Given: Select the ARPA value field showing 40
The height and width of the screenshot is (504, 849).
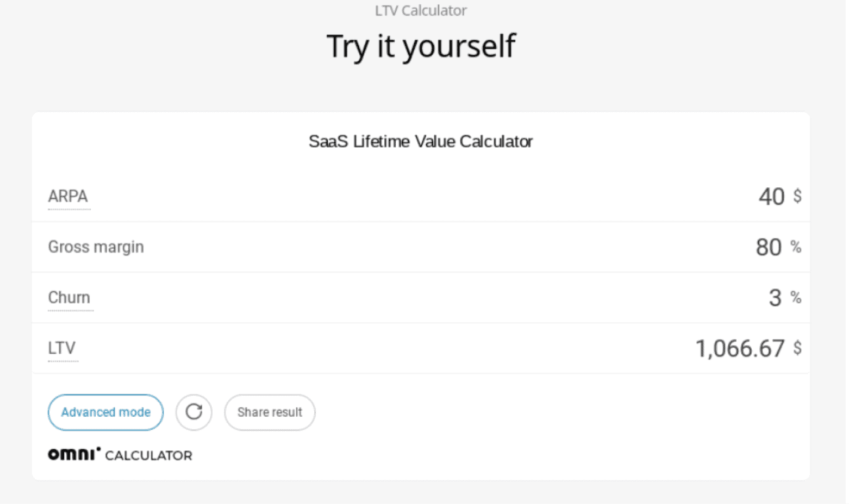Looking at the screenshot, I should coord(772,196).
